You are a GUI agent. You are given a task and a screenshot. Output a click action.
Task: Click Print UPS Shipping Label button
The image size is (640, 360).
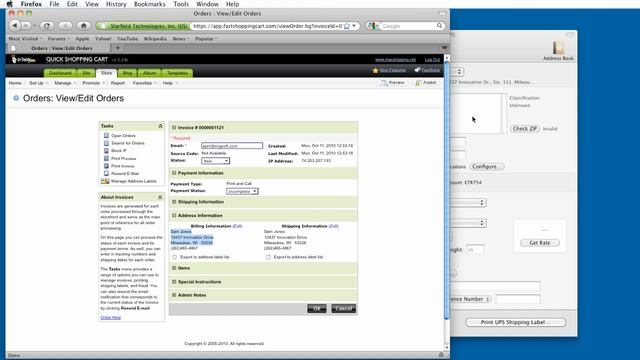[516, 322]
